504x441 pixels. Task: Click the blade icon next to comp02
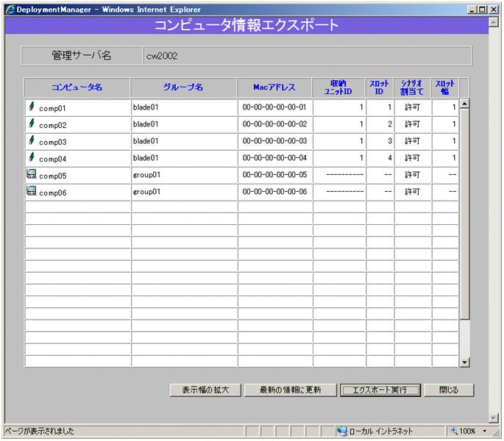click(31, 123)
